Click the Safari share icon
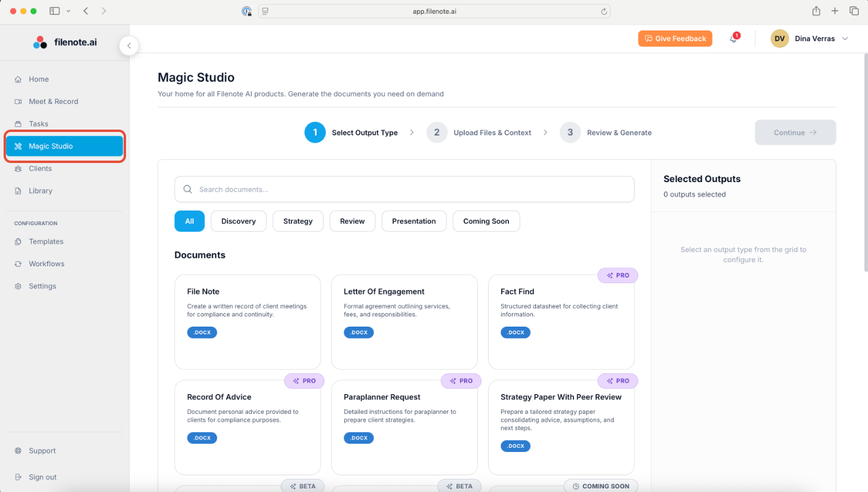 817,11
